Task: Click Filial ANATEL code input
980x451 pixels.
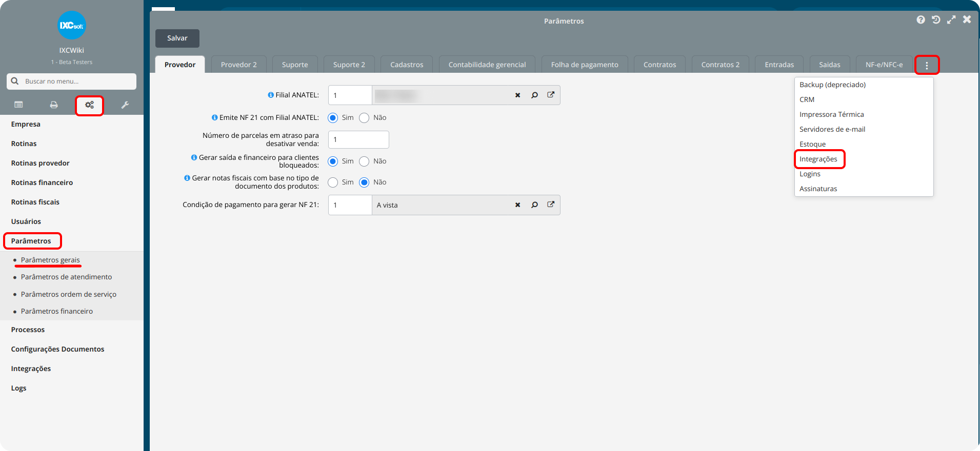Action: click(x=350, y=95)
